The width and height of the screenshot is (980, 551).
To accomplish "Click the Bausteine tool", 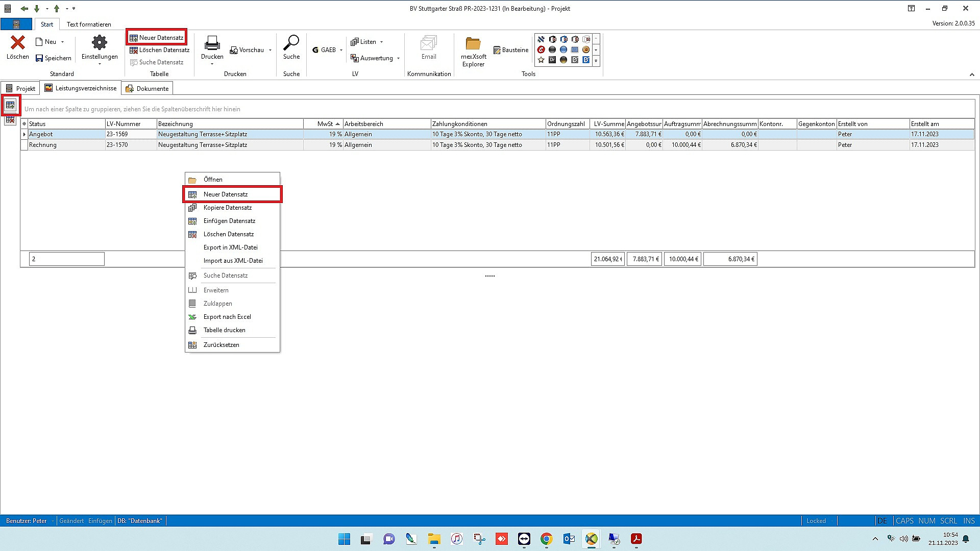I will click(511, 50).
